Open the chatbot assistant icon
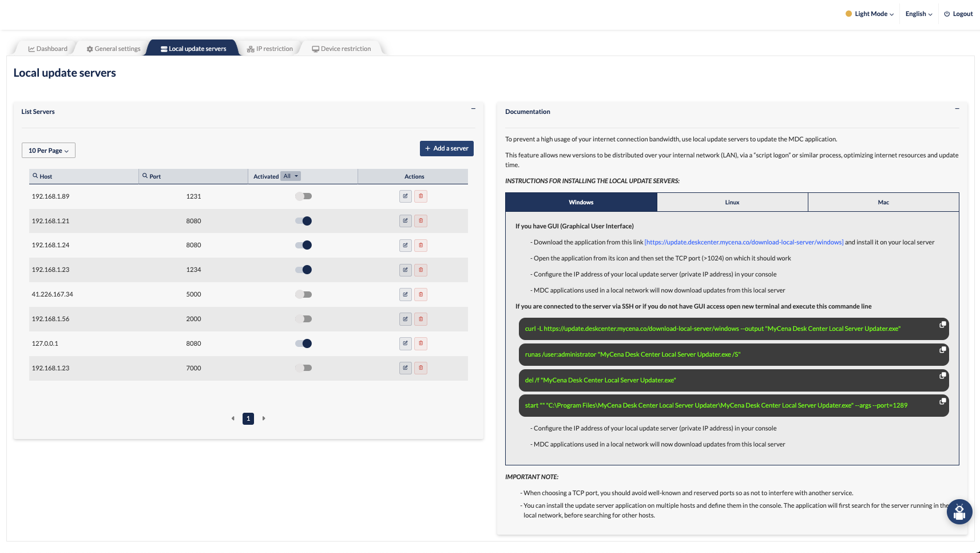 [959, 512]
